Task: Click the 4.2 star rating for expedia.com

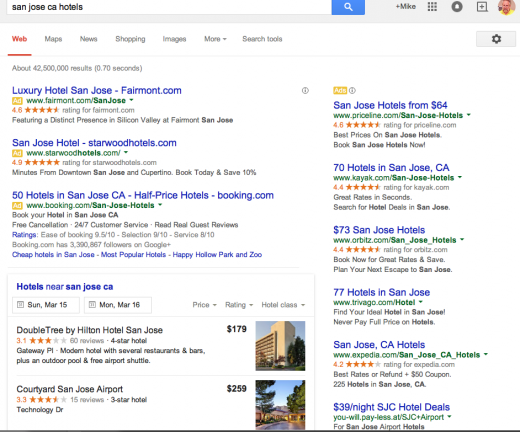Action: coord(357,364)
